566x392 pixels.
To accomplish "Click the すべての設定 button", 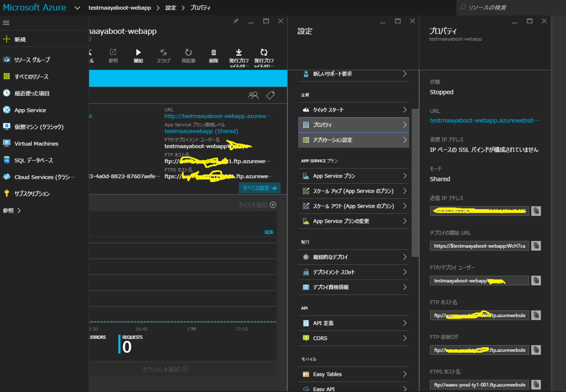I will click(259, 188).
